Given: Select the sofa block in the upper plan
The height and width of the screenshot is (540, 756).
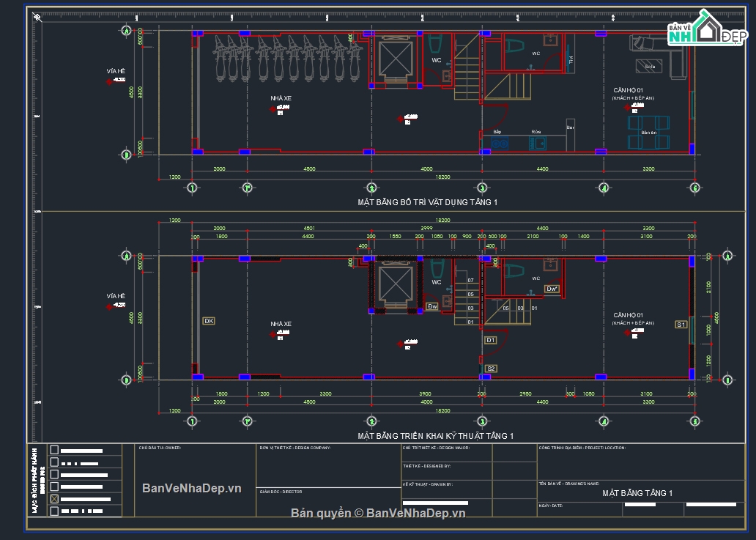Looking at the screenshot, I should pyautogui.click(x=654, y=55).
